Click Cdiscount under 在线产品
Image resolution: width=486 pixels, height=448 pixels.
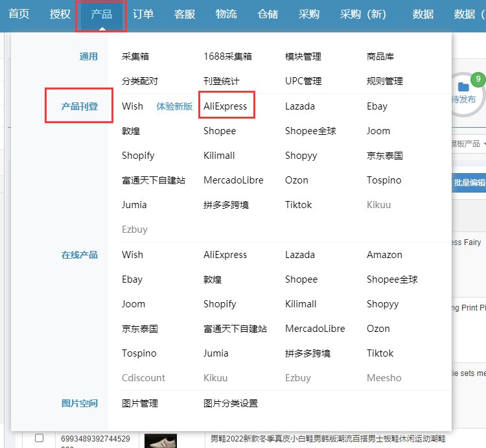(143, 378)
